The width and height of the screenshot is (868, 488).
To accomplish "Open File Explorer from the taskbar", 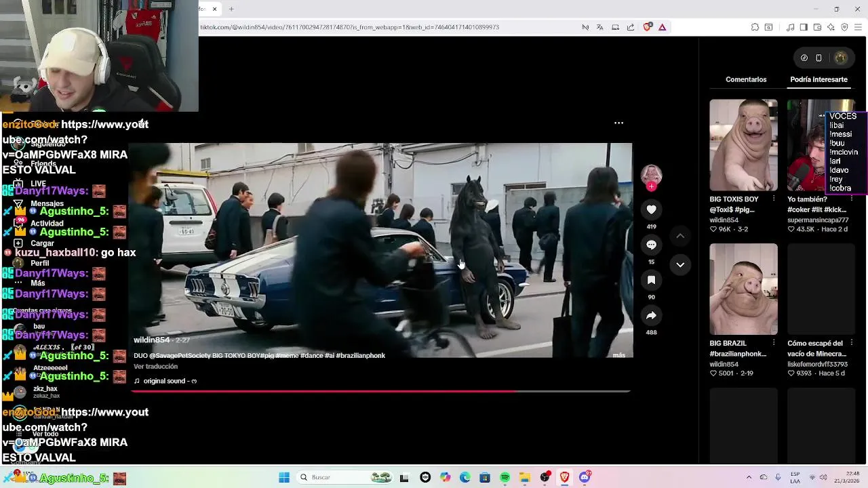I will (x=525, y=477).
